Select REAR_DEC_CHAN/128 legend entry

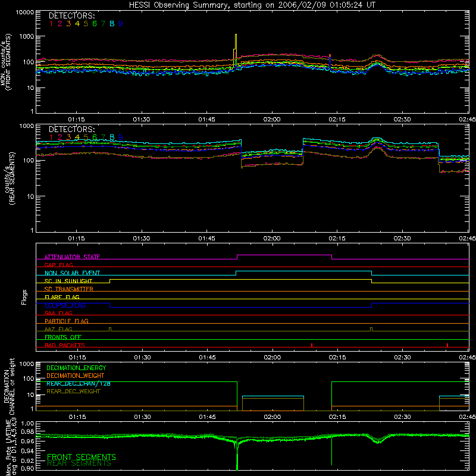coord(79,383)
